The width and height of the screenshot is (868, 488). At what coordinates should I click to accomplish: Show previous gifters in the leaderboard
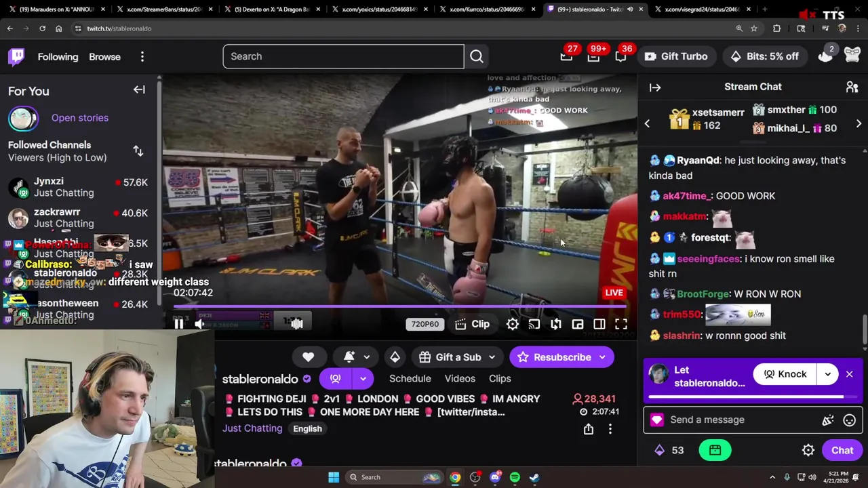[647, 124]
